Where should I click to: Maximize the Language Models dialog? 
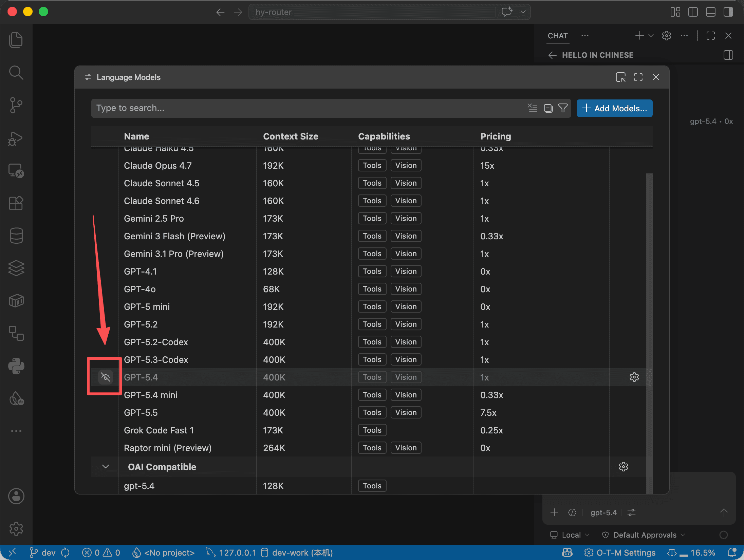click(x=638, y=77)
